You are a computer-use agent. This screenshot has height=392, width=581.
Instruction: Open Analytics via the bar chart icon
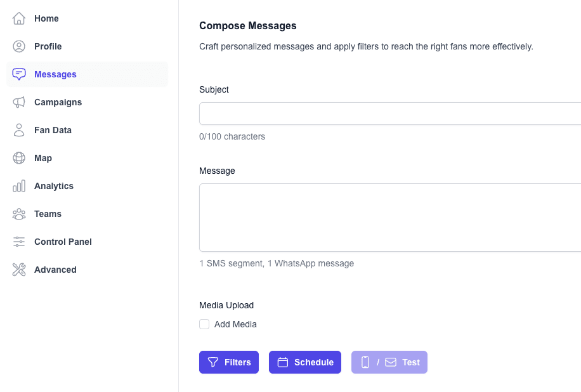(19, 186)
